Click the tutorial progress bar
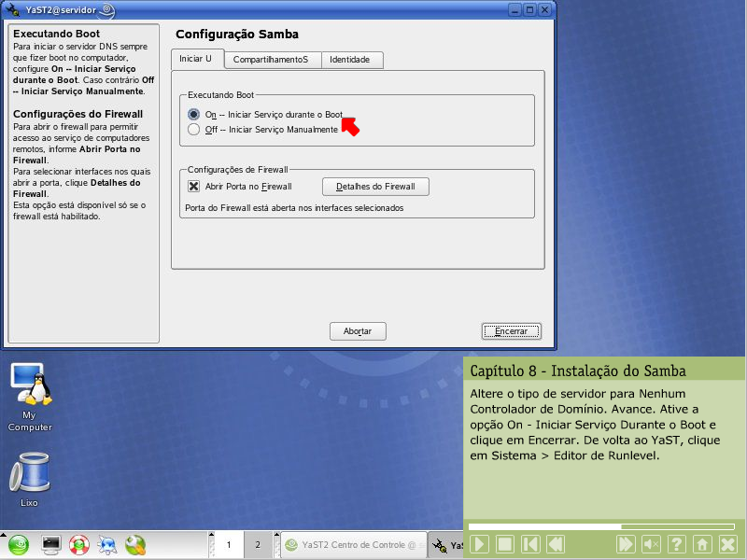The height and width of the screenshot is (560, 747). [x=599, y=526]
